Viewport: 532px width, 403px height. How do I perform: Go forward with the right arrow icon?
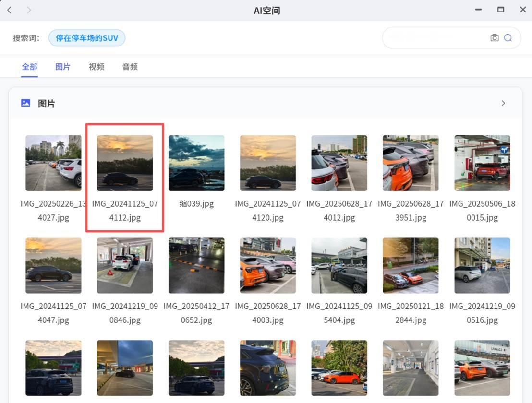pyautogui.click(x=29, y=10)
